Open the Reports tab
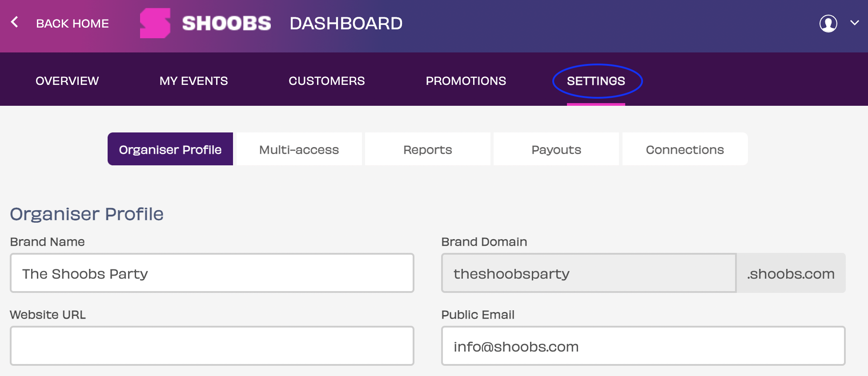 (x=428, y=149)
